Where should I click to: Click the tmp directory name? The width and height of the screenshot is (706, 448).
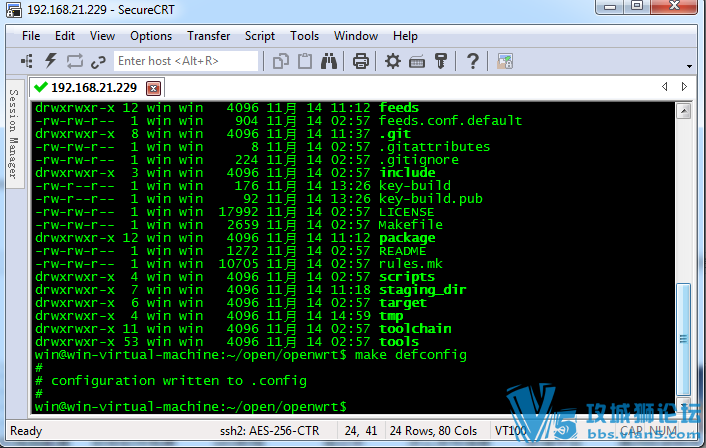391,316
